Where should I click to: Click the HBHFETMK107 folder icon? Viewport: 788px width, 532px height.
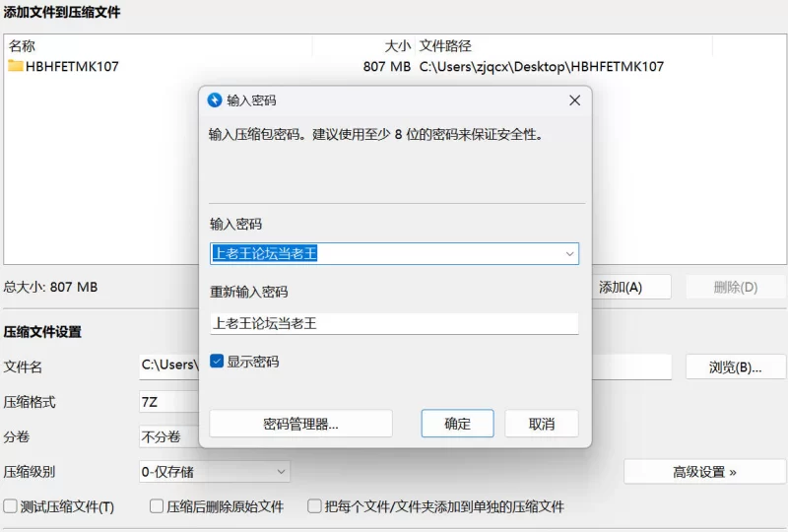(x=15, y=66)
